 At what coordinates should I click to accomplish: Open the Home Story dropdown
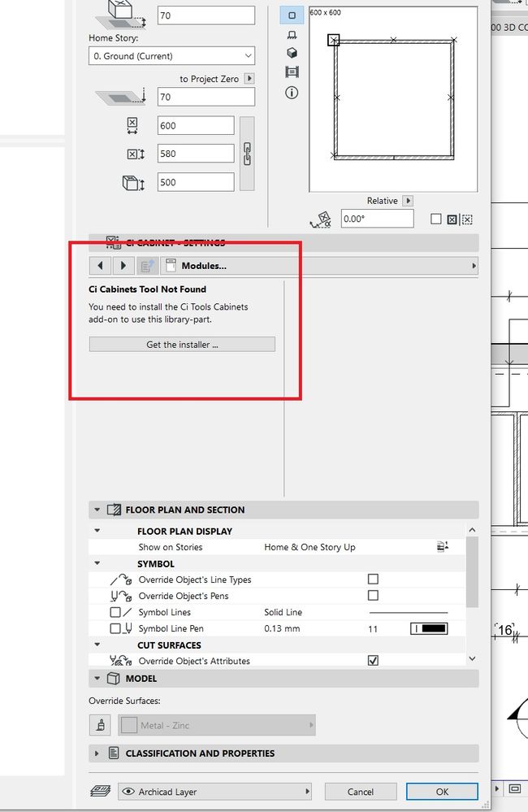[172, 56]
